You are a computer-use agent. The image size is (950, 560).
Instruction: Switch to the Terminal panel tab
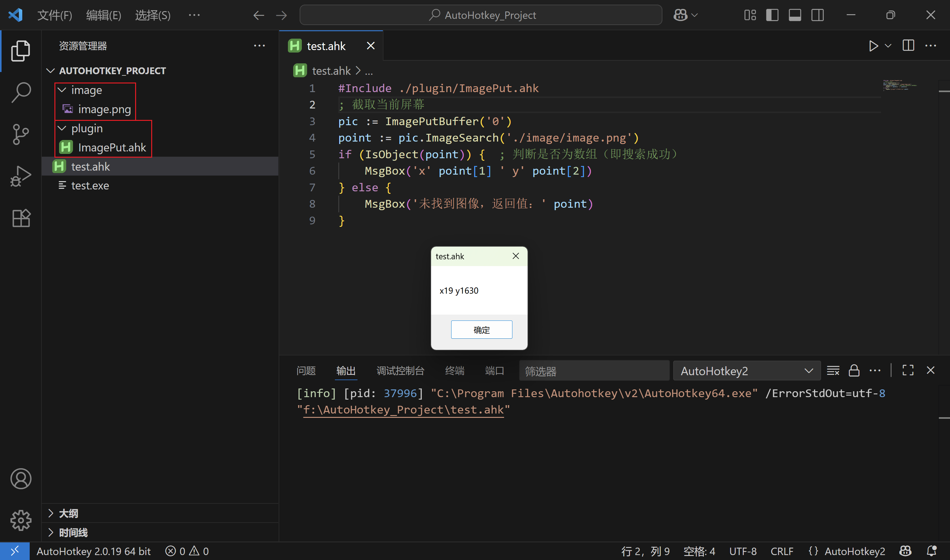point(455,371)
